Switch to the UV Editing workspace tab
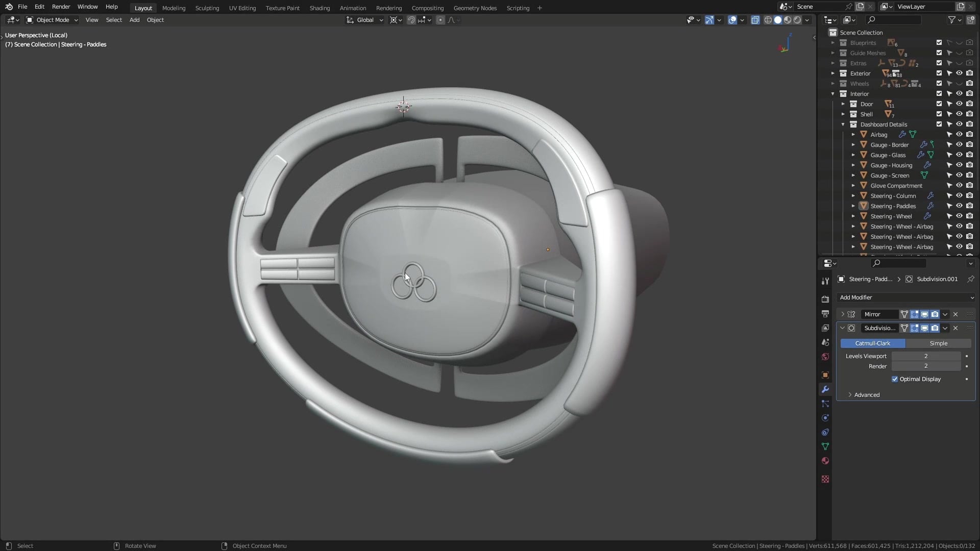Image resolution: width=980 pixels, height=551 pixels. point(242,8)
